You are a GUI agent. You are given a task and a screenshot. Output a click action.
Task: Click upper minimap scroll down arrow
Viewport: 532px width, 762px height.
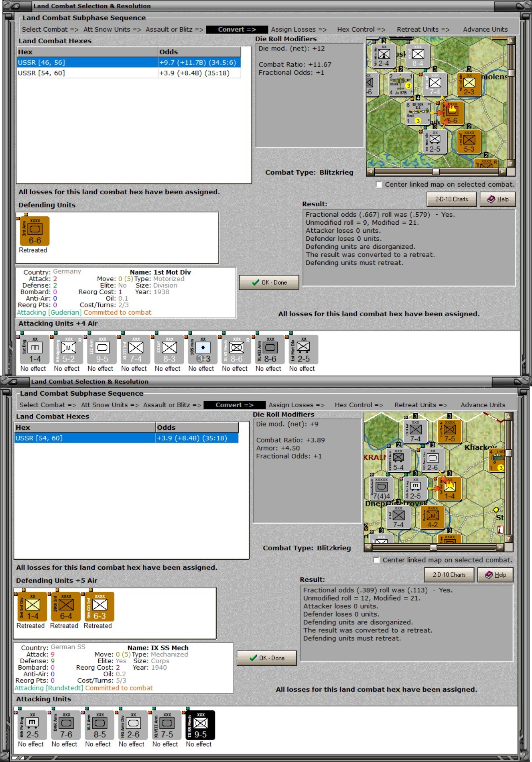point(511,163)
